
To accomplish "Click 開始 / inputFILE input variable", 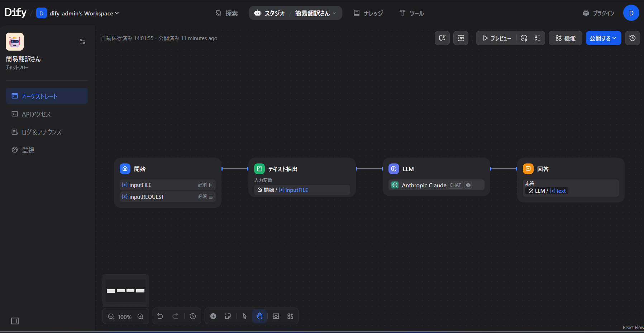I will pos(302,190).
